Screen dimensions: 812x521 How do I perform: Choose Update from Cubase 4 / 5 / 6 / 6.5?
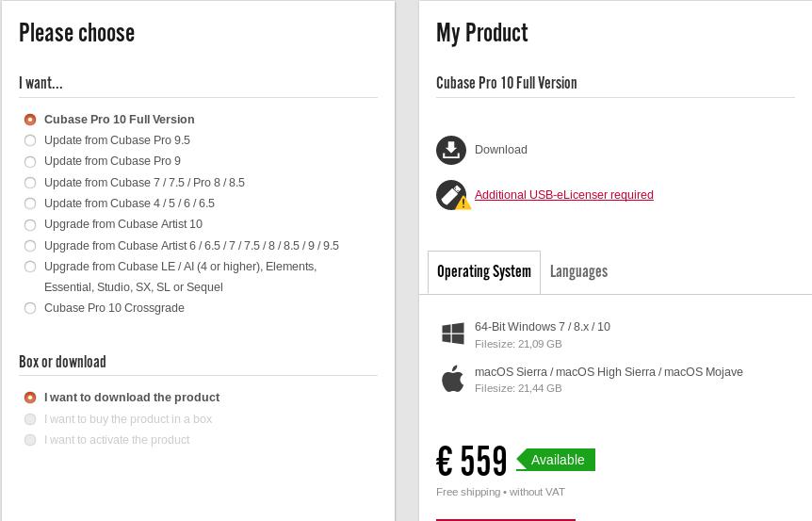pos(30,204)
